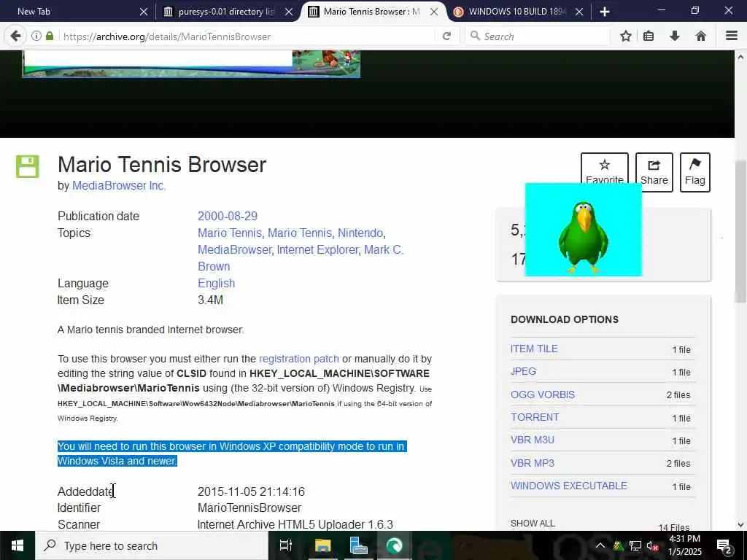This screenshot has width=747, height=560.
Task: Go back with the browser back arrow
Action: (15, 36)
